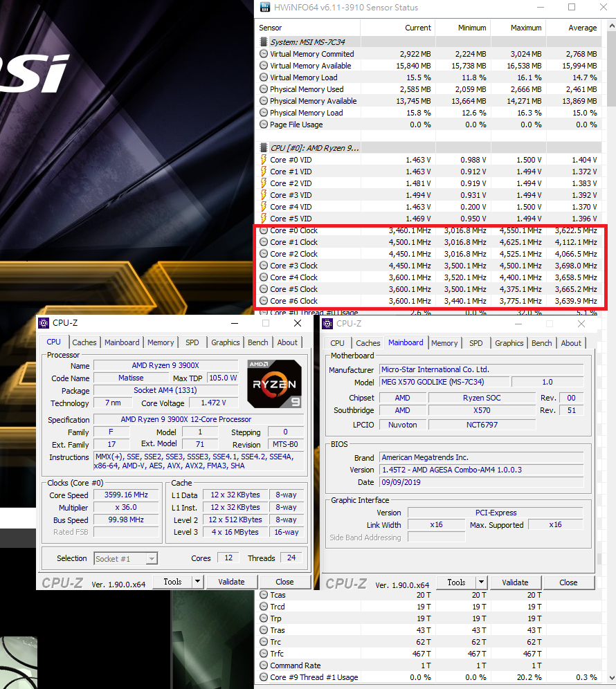Click the Core #6 Clock sensor icon
Image resolution: width=616 pixels, height=689 pixels.
264,301
